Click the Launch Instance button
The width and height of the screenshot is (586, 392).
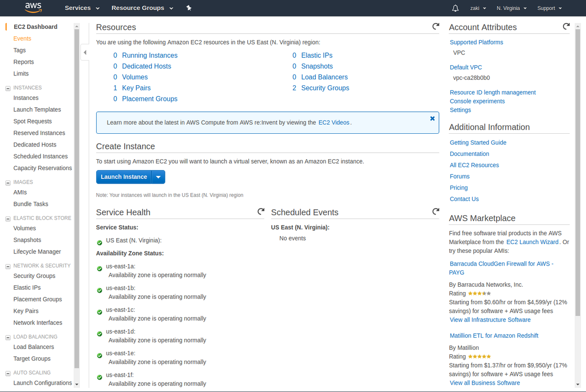click(x=124, y=177)
